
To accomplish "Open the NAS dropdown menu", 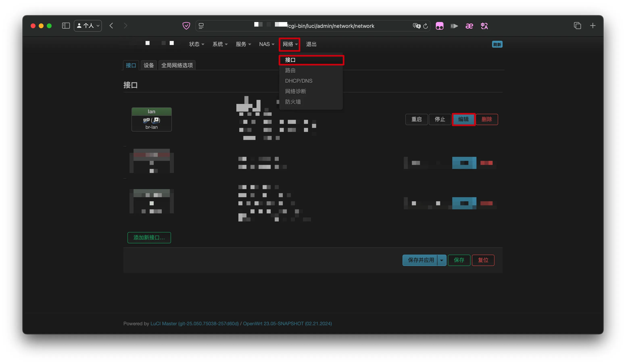I will [x=267, y=44].
